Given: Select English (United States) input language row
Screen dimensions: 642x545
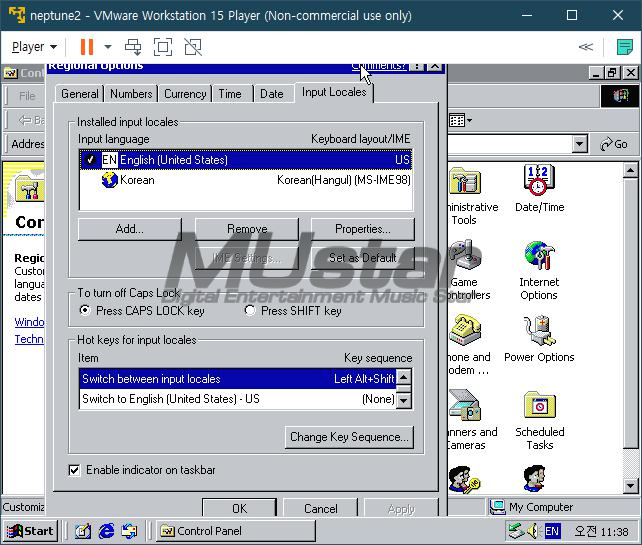Looking at the screenshot, I should (246, 160).
